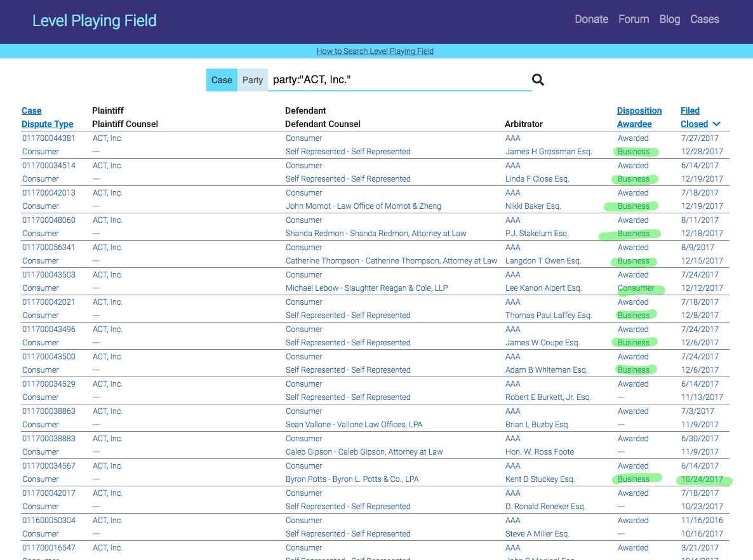Open case 011700056341

click(48, 248)
